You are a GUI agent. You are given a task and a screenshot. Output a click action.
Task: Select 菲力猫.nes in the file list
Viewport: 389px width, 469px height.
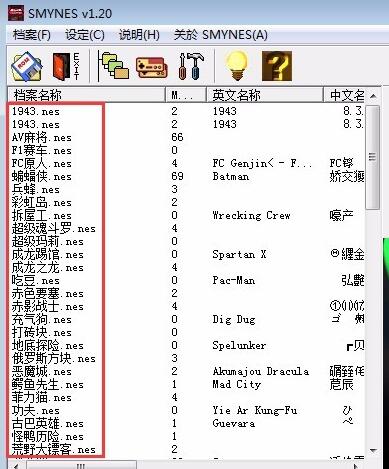point(42,397)
